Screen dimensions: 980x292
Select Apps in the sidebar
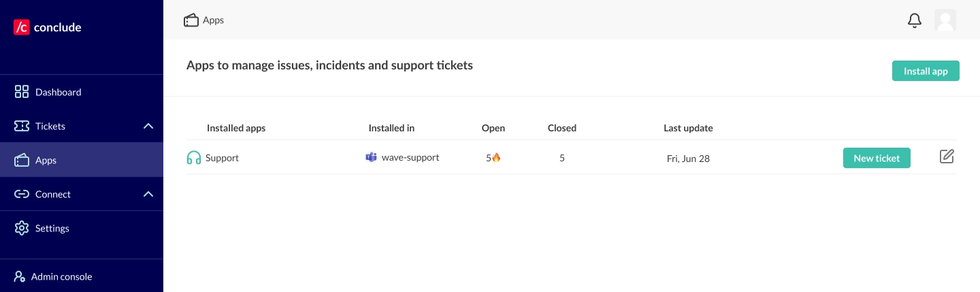click(x=46, y=160)
